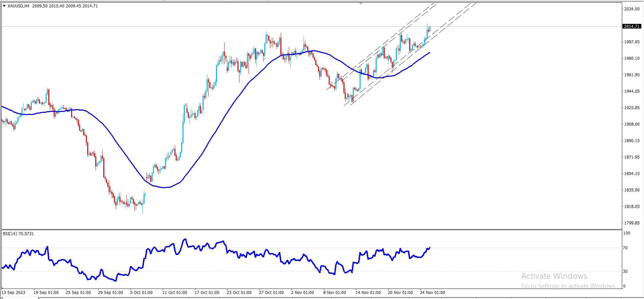644x299 pixels.
Task: Click the RSI(14) 70.5731 indicator label
Action: pyautogui.click(x=18, y=233)
